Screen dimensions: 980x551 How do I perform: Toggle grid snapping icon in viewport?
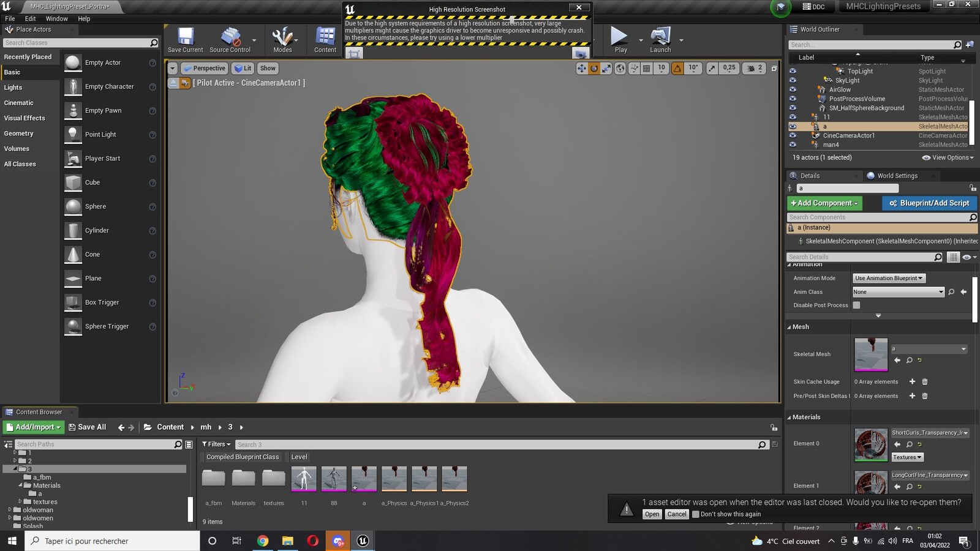pos(646,69)
